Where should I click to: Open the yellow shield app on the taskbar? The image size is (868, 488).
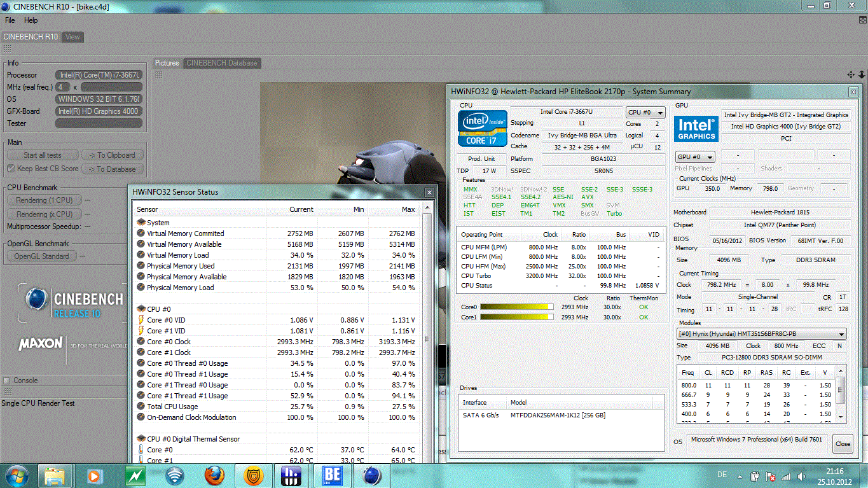click(x=254, y=475)
